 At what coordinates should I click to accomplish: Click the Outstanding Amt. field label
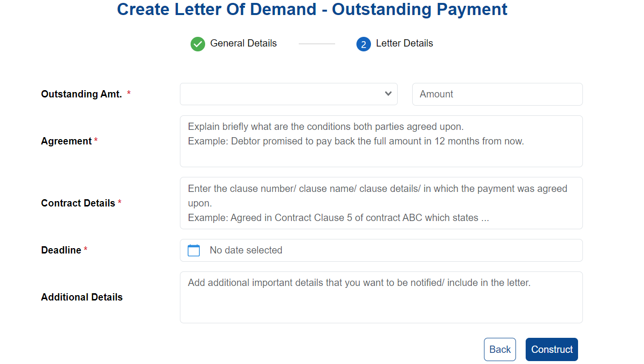pos(81,94)
